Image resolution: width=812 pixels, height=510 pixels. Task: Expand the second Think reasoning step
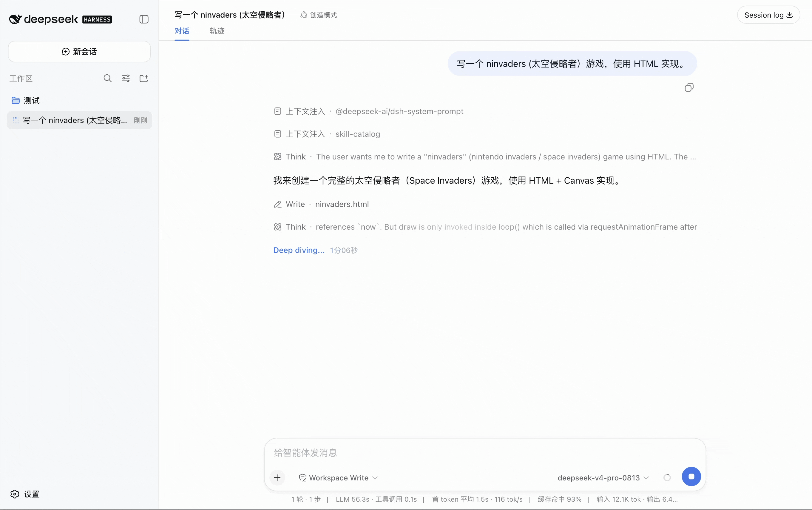485,227
